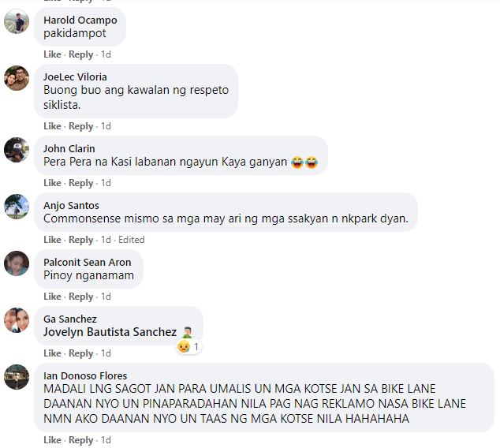Open Palconit Sean Aron's profile avatar
This screenshot has width=500, height=448.
pyautogui.click(x=17, y=263)
